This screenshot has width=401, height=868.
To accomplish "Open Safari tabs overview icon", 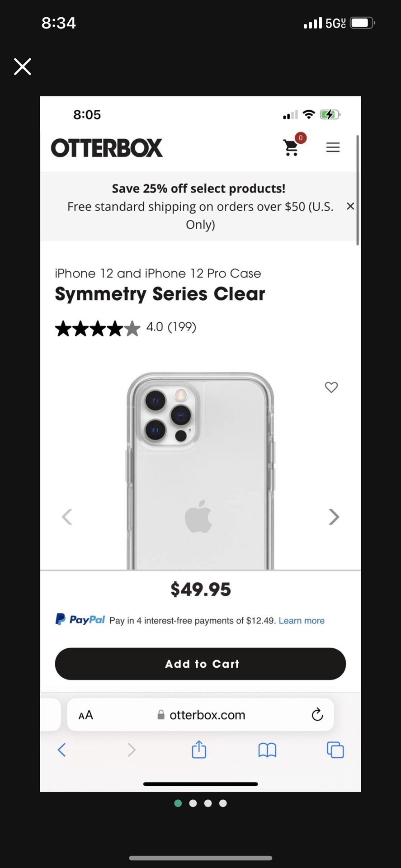I will click(335, 750).
